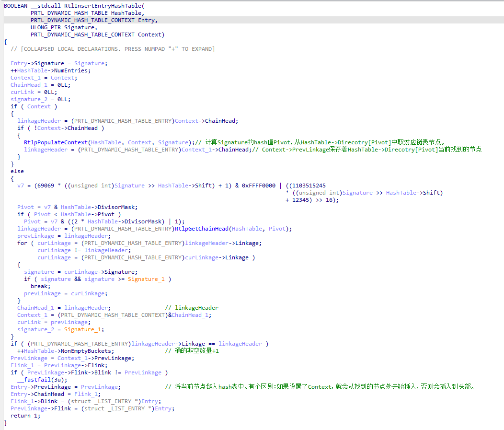Click the 'Entry->Signature = Signature;' line

[59, 63]
